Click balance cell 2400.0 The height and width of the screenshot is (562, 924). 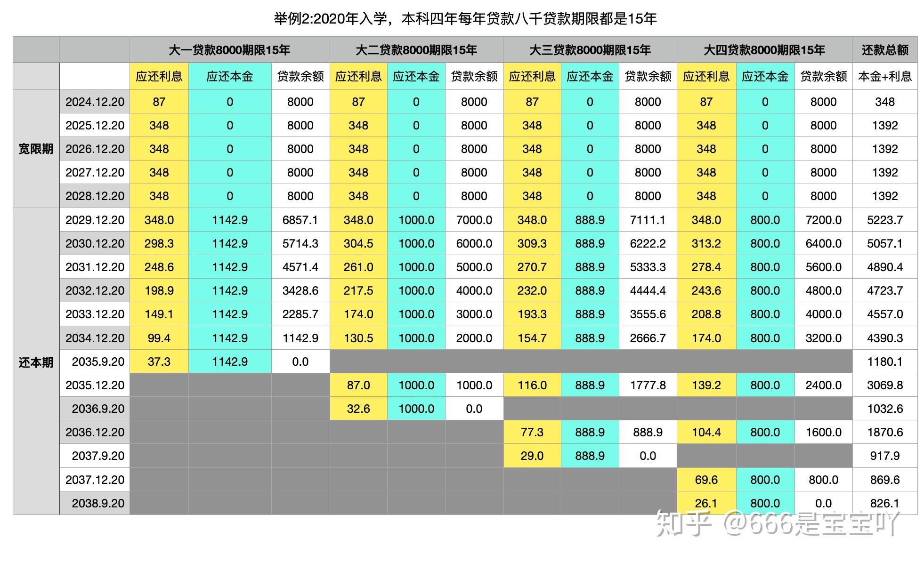click(824, 385)
